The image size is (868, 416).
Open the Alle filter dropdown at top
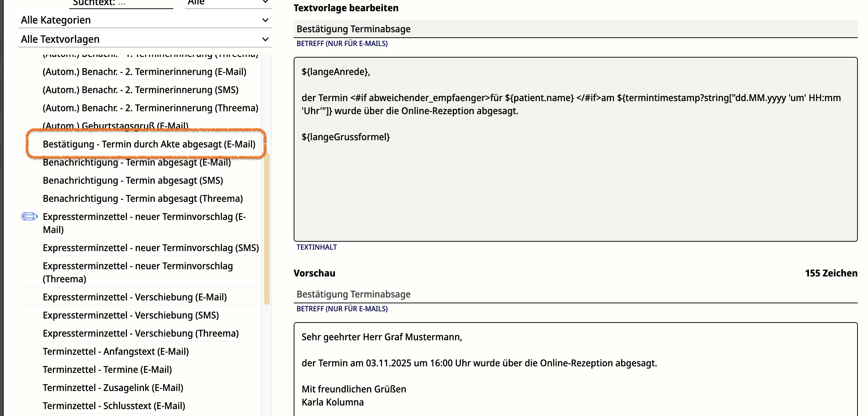click(228, 3)
